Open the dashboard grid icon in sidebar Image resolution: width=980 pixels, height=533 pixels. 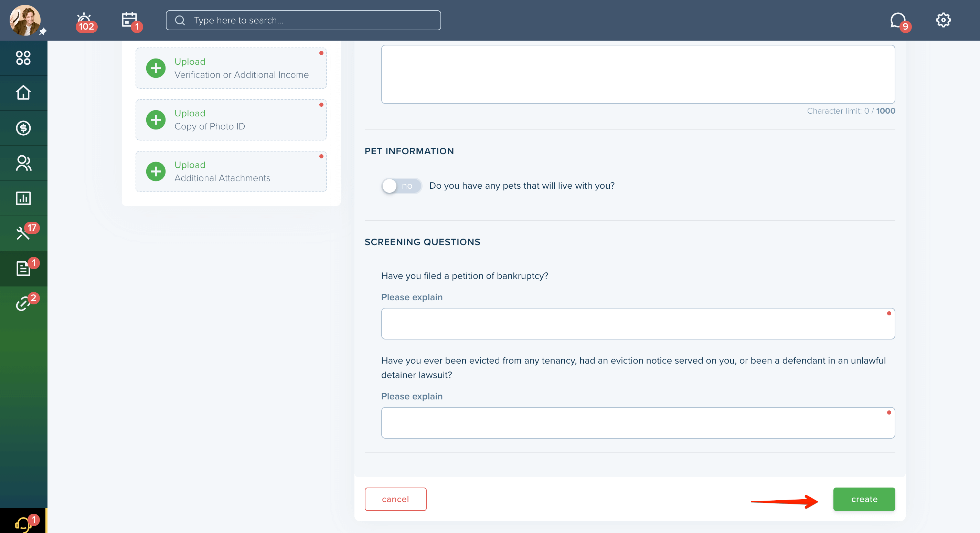(24, 58)
